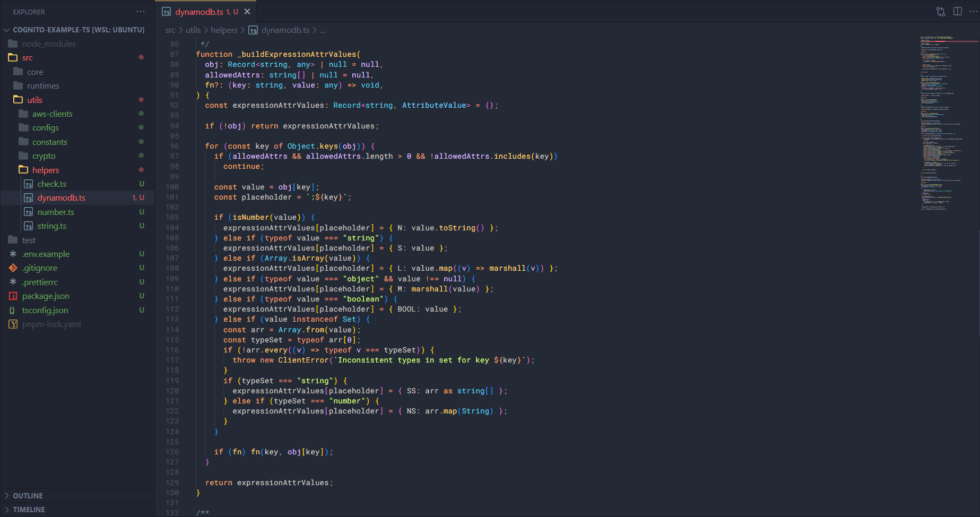The height and width of the screenshot is (517, 980).
Task: Collapse the helpers folder
Action: tap(46, 170)
